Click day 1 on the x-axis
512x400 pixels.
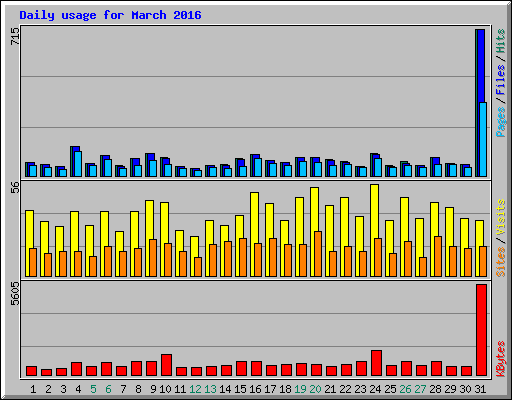pyautogui.click(x=33, y=389)
